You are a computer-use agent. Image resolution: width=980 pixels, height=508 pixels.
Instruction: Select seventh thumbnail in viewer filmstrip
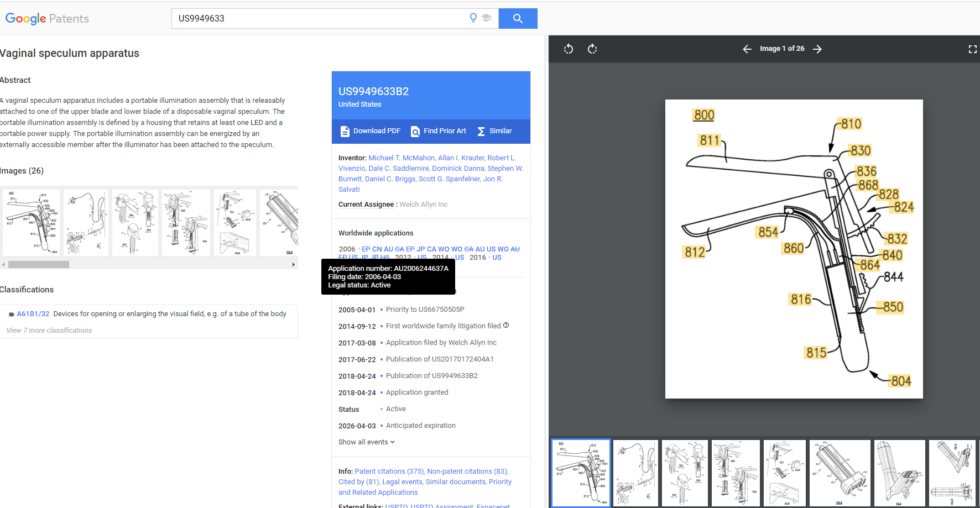point(900,473)
